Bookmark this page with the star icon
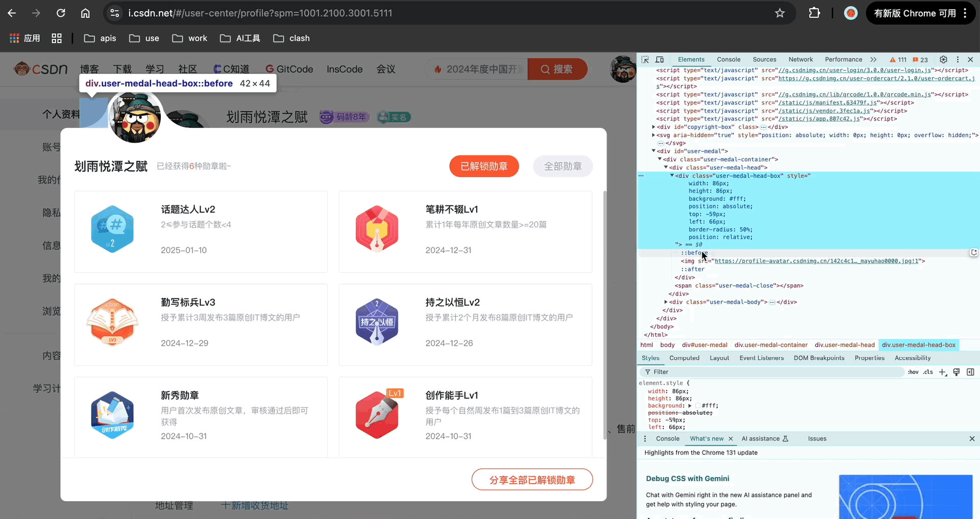Screen dimensions: 980x519 pyautogui.click(x=779, y=13)
